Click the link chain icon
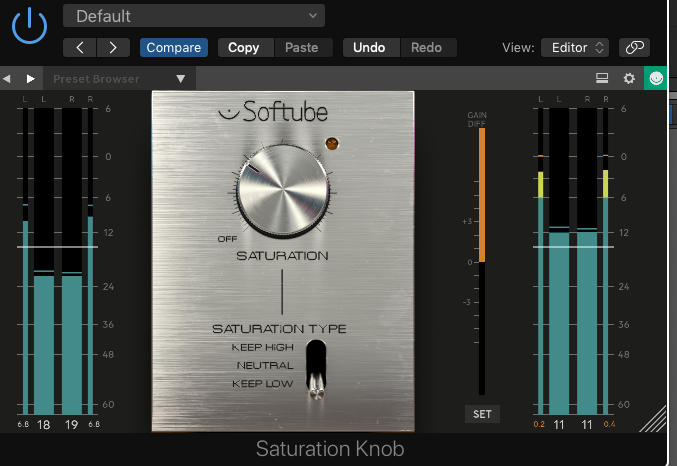 tap(634, 48)
